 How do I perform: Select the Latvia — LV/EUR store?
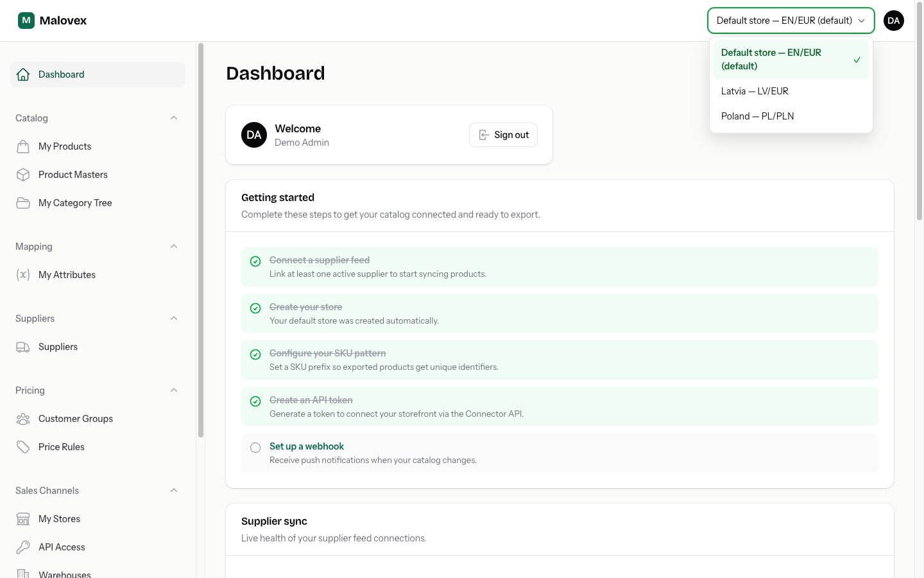(x=791, y=91)
